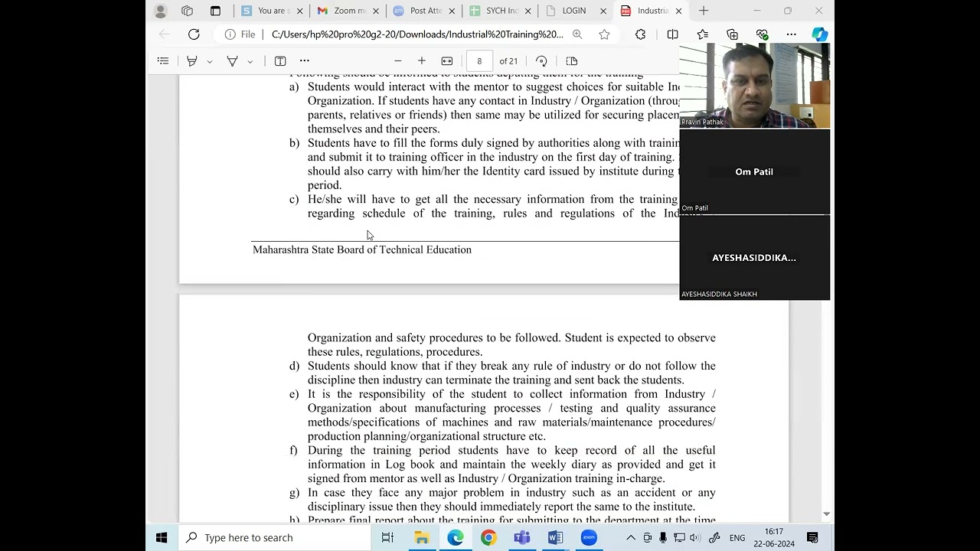The image size is (980, 551).
Task: Select the highlight tool in PDF toolbar
Action: tap(192, 61)
